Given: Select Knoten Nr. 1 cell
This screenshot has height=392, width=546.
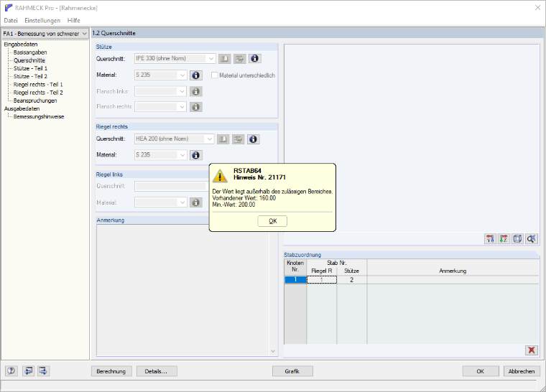Looking at the screenshot, I should pyautogui.click(x=295, y=279).
